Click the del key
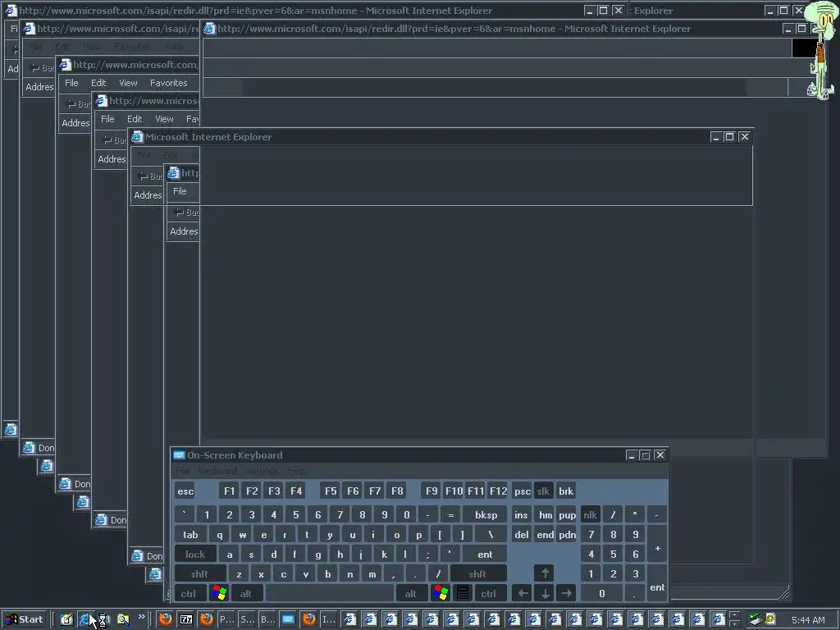 point(521,534)
